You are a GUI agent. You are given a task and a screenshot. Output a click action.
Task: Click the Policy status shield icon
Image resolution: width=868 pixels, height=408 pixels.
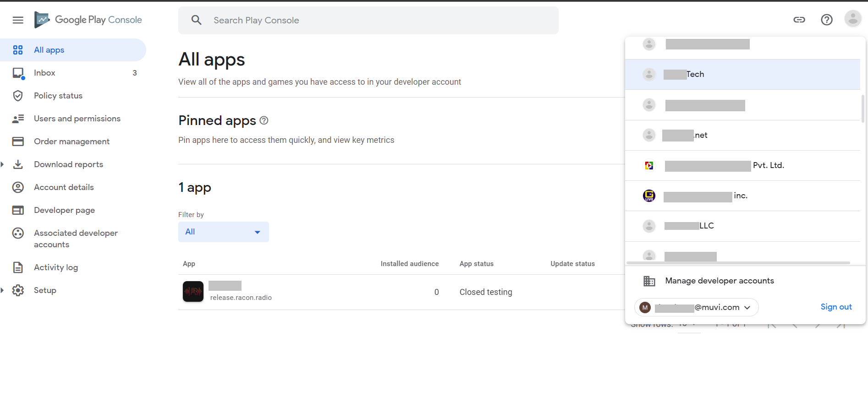click(x=18, y=96)
